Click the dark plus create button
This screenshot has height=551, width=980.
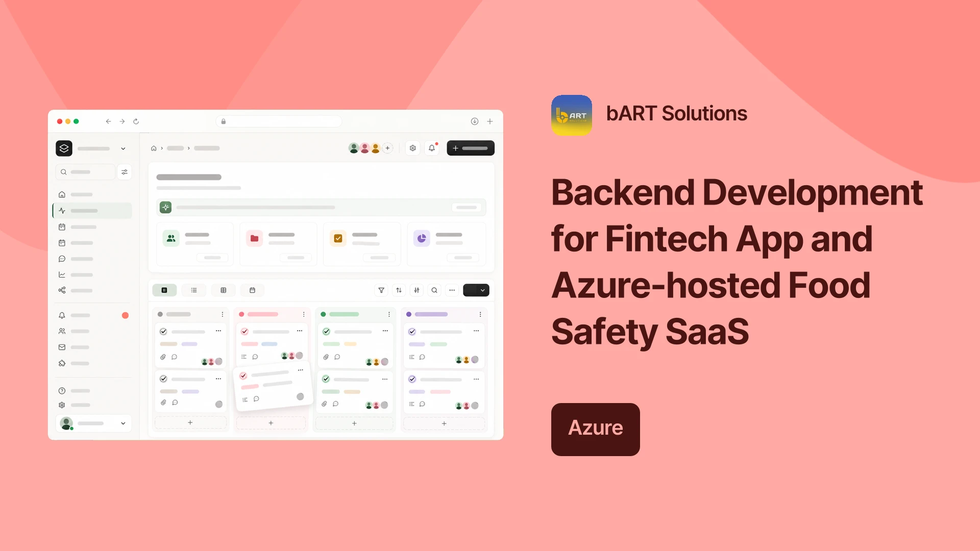471,148
